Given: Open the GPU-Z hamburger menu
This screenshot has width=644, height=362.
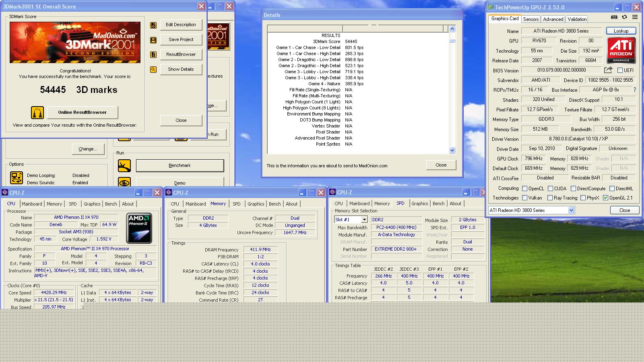Looking at the screenshot, I should coord(635,17).
